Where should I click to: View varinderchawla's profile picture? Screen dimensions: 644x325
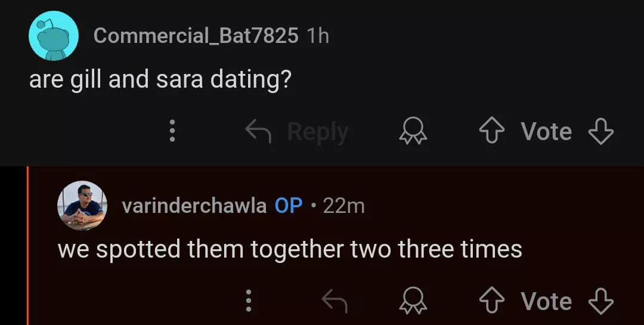(82, 206)
